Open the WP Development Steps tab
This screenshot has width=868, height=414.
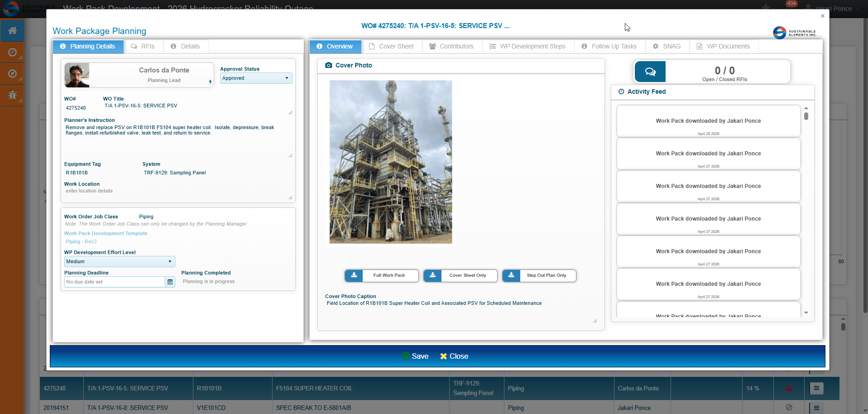pos(528,46)
